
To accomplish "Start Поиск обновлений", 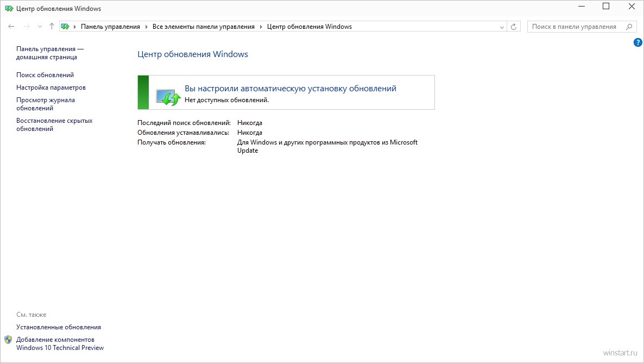I will [x=45, y=75].
